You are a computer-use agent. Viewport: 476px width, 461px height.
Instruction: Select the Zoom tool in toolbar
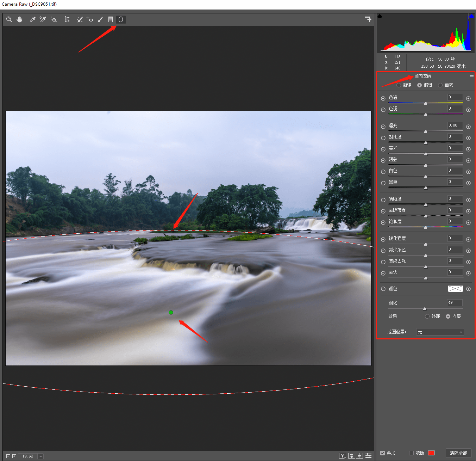point(9,19)
